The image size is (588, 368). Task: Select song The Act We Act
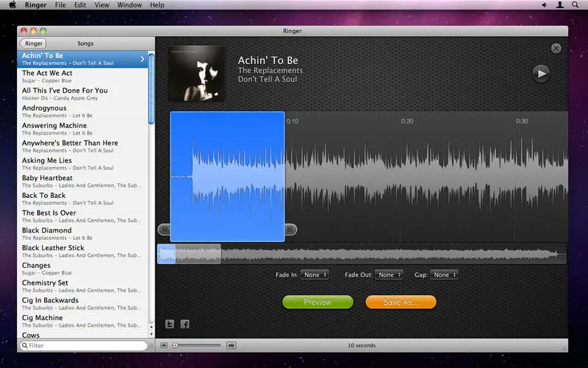82,77
